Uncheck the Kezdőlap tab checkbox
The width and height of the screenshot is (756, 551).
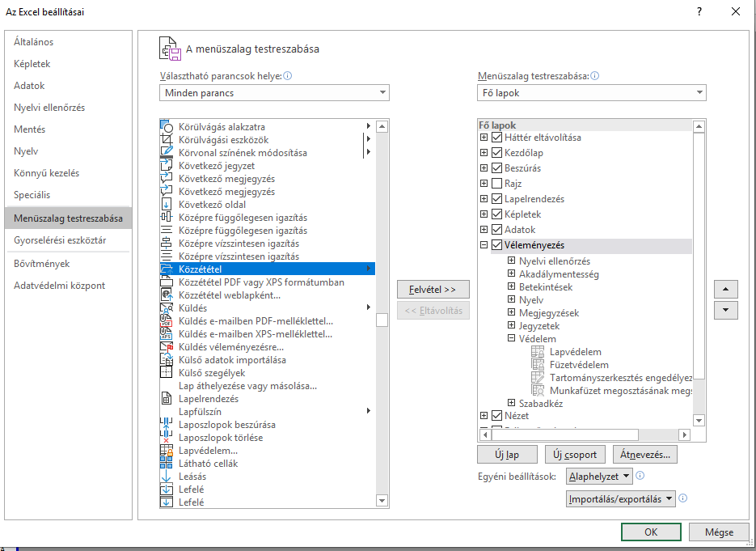tap(497, 153)
